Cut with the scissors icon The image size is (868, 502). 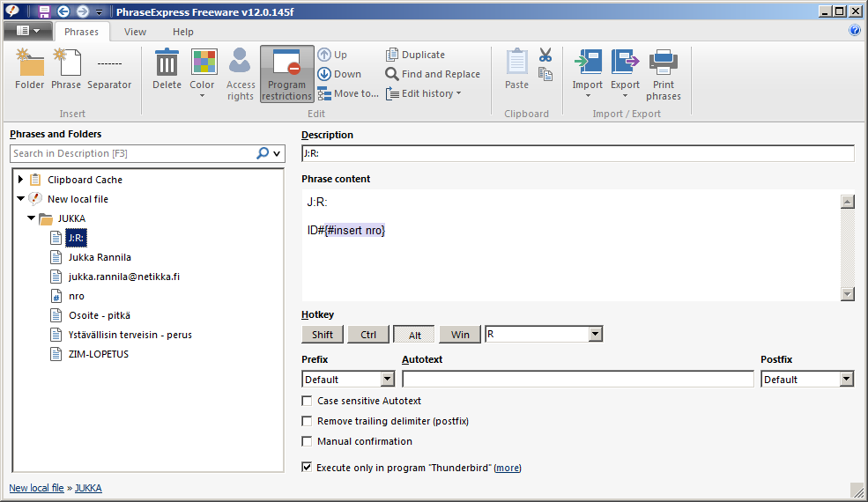click(545, 55)
